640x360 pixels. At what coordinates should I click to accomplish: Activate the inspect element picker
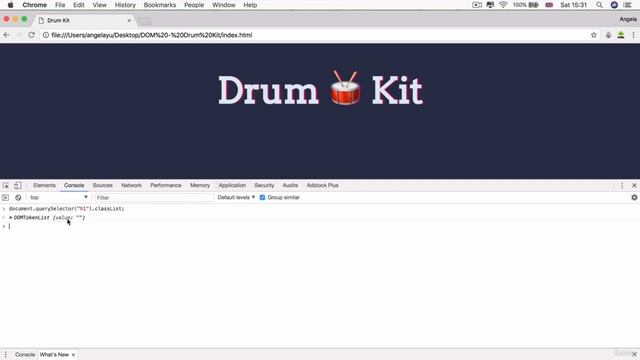tap(6, 185)
